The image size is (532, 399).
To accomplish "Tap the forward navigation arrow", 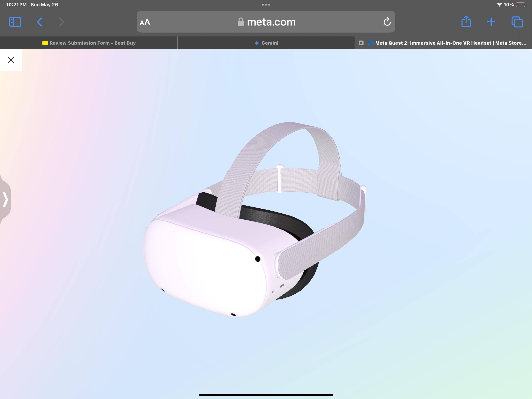I will 62,22.
